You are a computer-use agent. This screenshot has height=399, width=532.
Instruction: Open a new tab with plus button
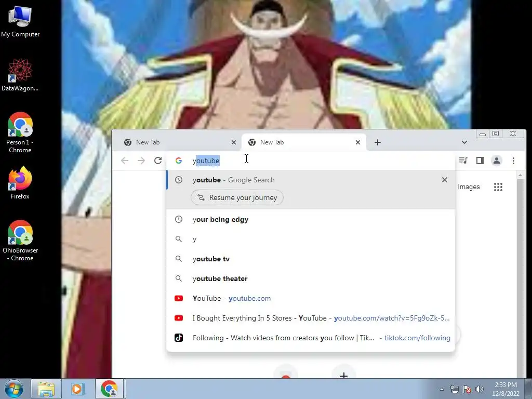coord(378,142)
